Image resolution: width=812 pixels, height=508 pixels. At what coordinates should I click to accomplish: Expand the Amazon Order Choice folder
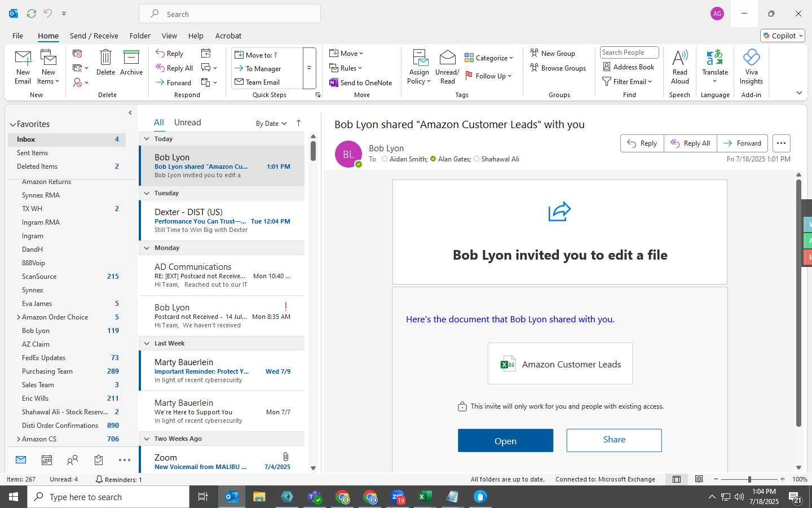(x=19, y=317)
